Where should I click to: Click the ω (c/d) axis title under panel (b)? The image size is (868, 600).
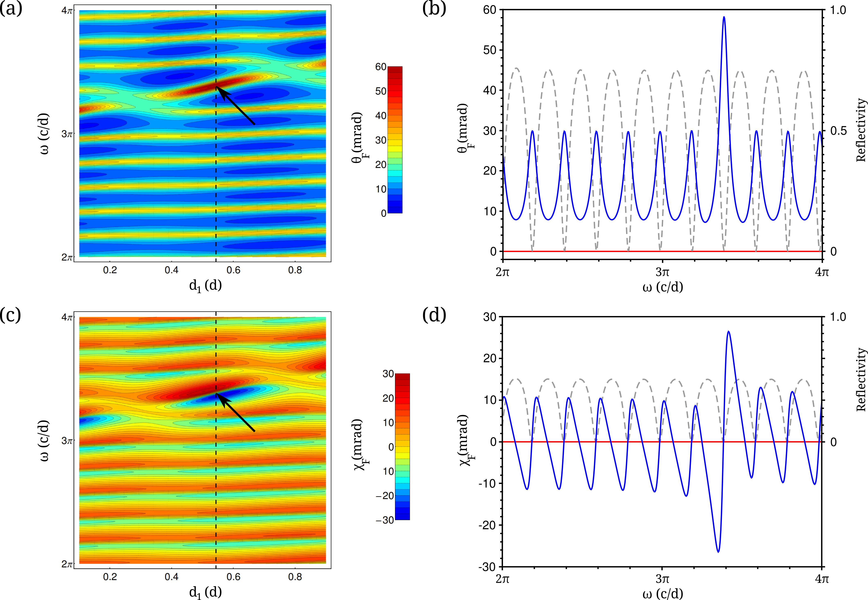(x=662, y=287)
